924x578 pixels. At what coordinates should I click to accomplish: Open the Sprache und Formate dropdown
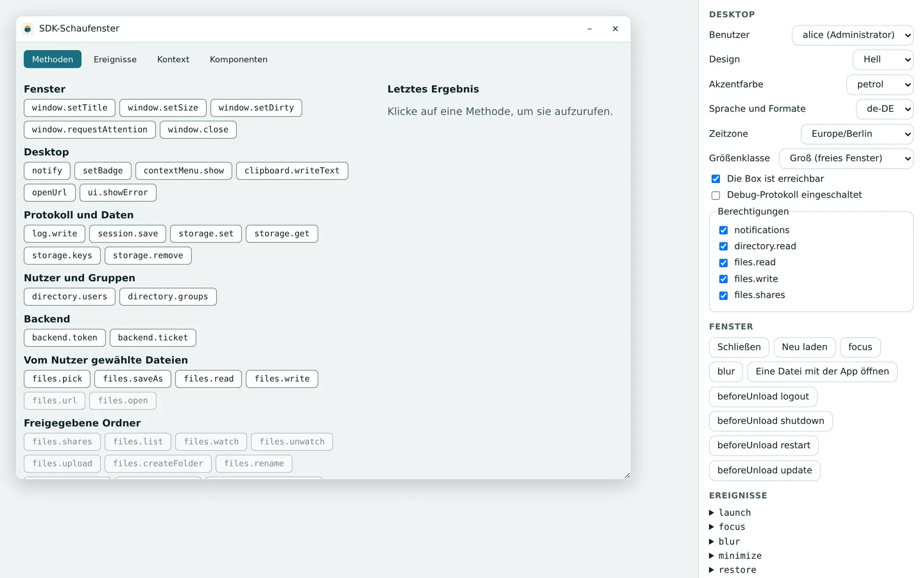click(885, 109)
